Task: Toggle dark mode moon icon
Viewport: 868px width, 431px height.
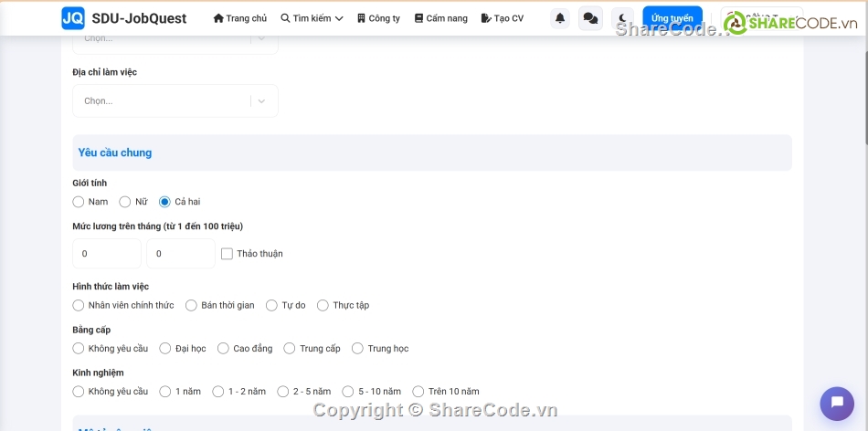Action: [x=622, y=18]
